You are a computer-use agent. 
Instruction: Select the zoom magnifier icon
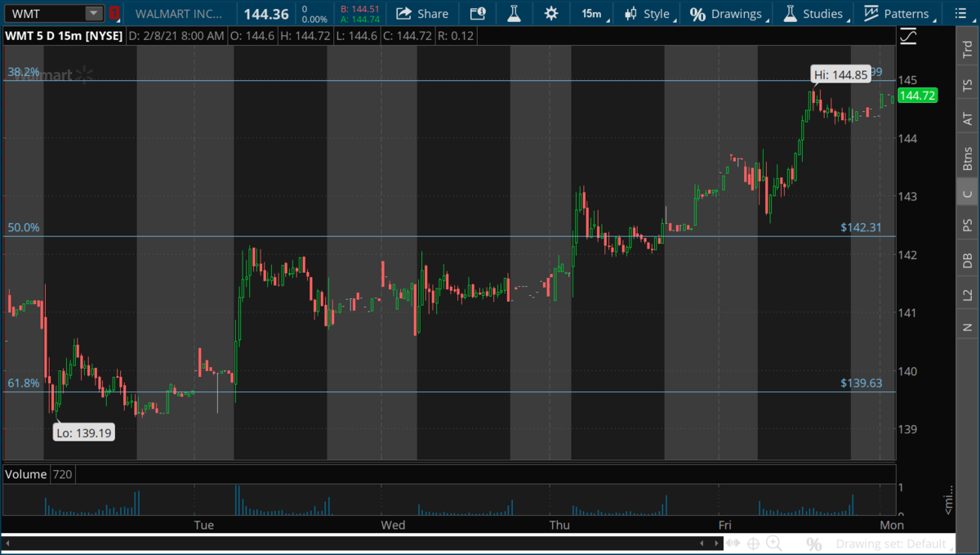click(x=773, y=544)
